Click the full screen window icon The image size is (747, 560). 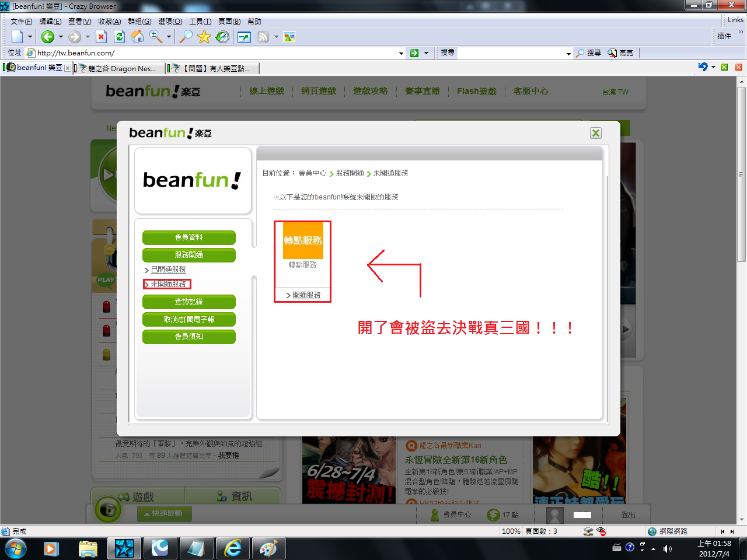coord(244,37)
